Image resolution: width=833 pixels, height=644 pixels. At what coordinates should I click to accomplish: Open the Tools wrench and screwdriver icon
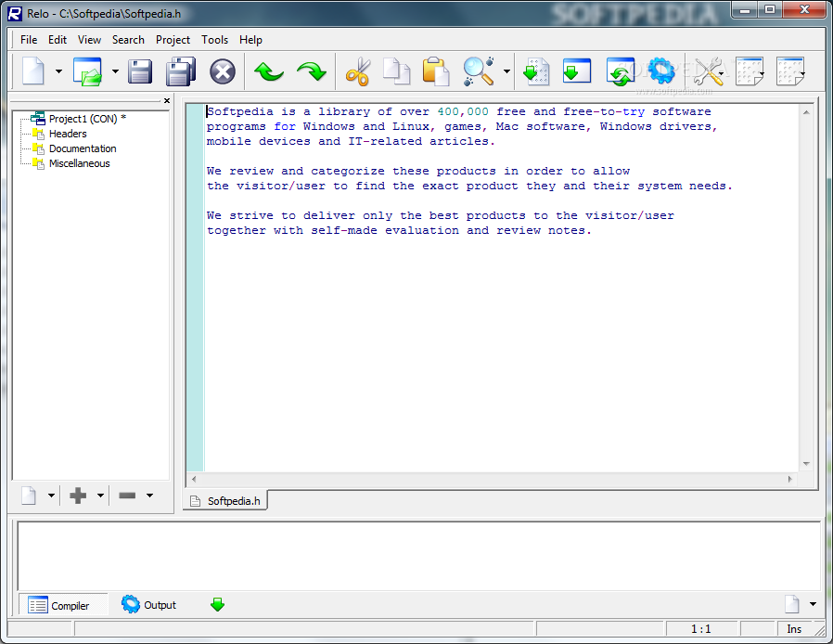708,71
